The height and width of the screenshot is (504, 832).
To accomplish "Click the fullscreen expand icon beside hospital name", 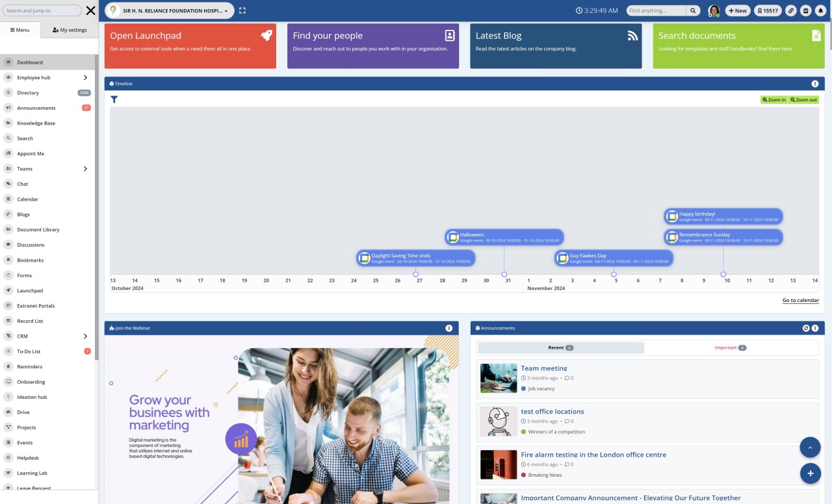I will [242, 10].
